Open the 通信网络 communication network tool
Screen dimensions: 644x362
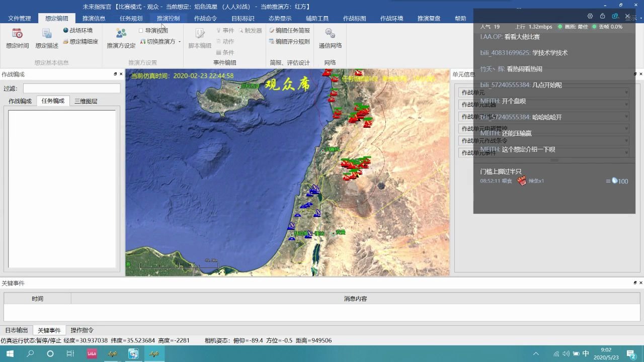tap(330, 38)
